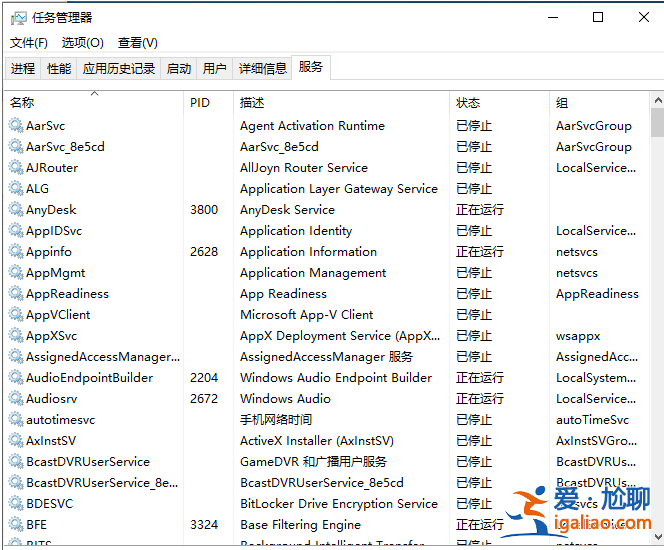Select the AppVClient service gear icon
664x550 pixels.
coord(16,315)
